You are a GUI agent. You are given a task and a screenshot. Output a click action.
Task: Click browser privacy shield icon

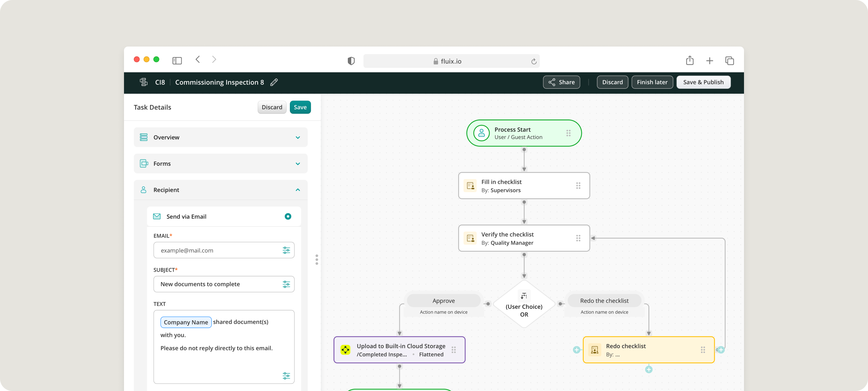351,61
